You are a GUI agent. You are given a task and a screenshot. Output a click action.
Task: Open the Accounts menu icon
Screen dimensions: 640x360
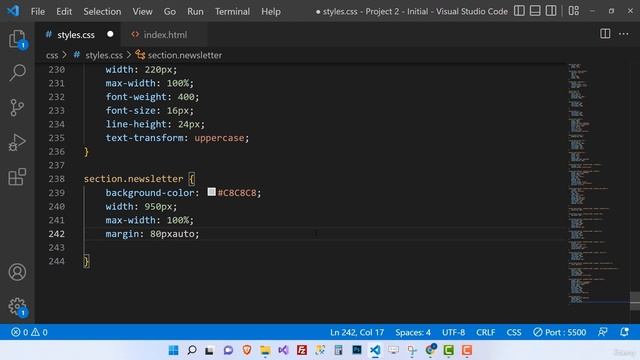click(17, 272)
